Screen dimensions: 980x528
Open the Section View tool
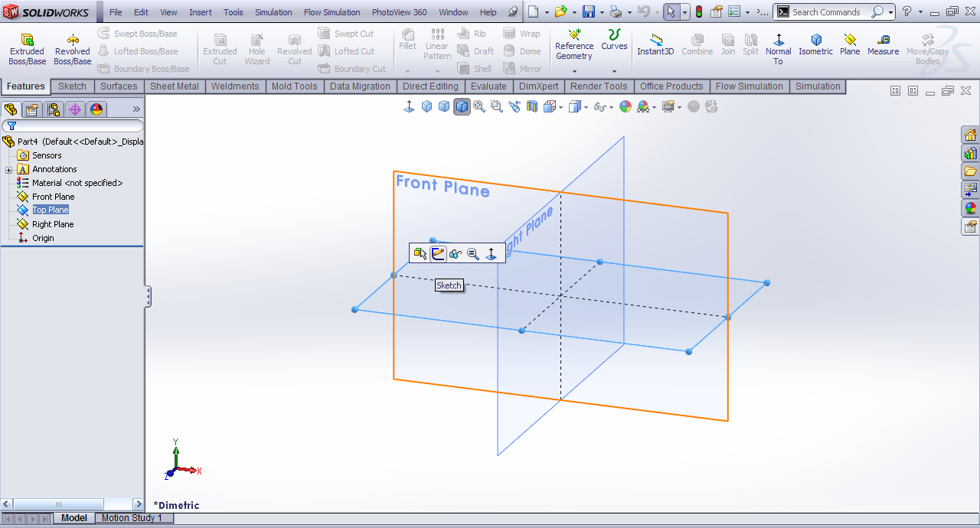click(531, 106)
